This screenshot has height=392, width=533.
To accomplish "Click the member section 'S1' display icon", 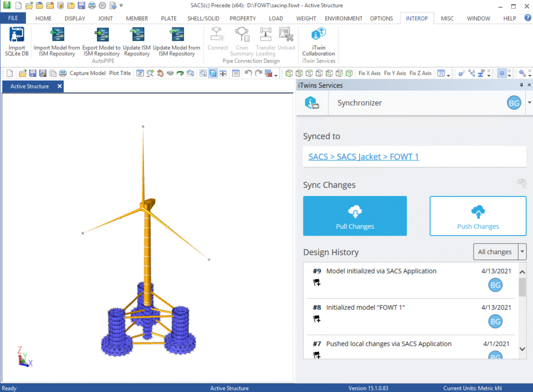I will click(481, 73).
